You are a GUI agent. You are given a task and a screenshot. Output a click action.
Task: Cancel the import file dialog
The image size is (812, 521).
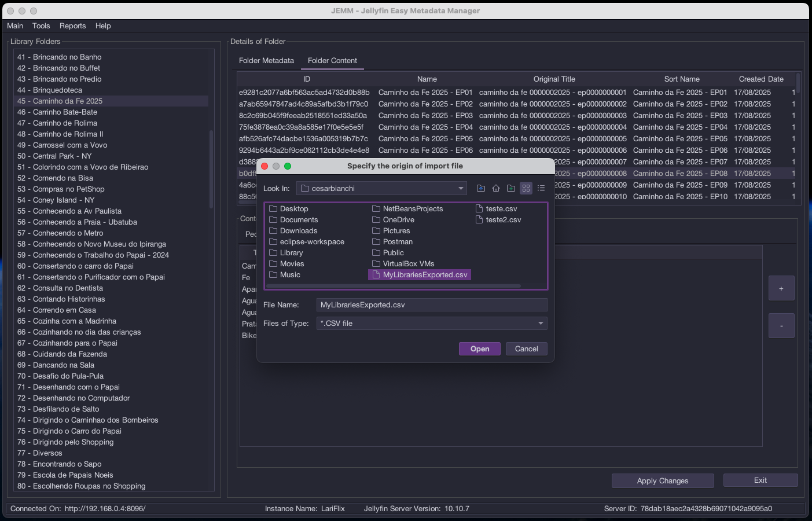coord(526,349)
